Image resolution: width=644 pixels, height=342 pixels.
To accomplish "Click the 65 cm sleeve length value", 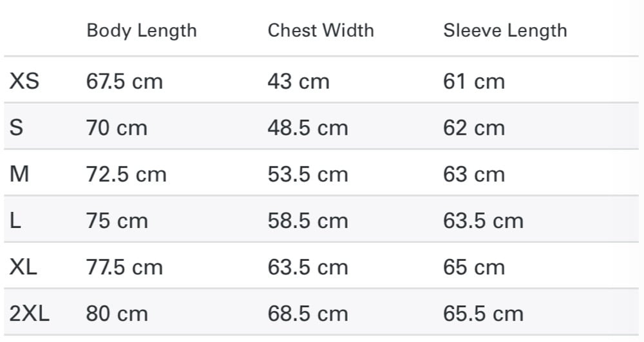I will 474,268.
